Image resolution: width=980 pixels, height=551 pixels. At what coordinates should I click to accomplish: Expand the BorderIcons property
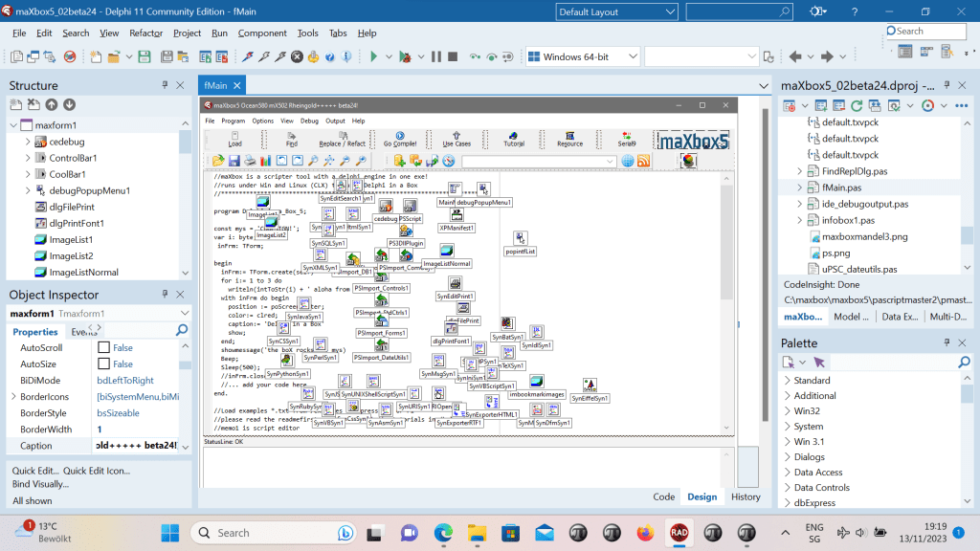point(12,397)
